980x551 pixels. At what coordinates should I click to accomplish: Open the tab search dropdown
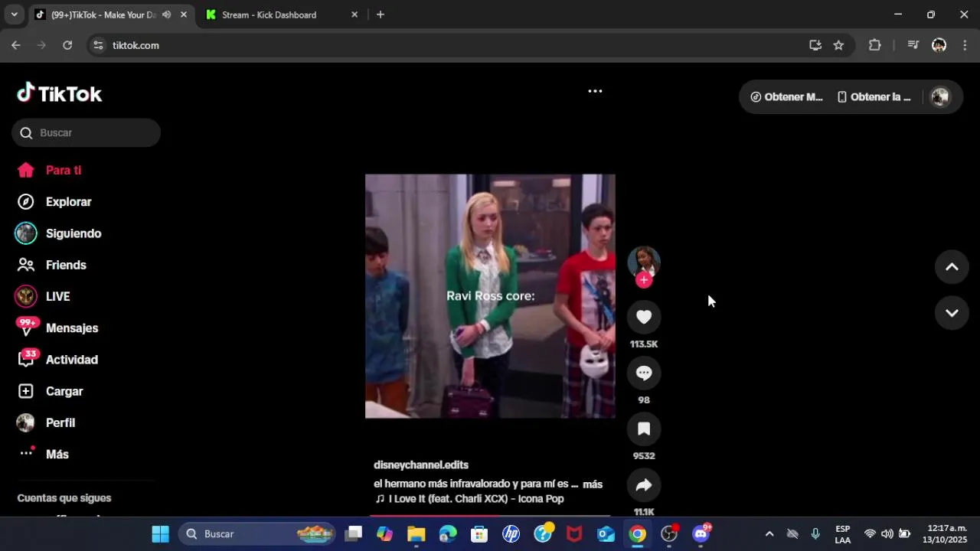click(14, 15)
